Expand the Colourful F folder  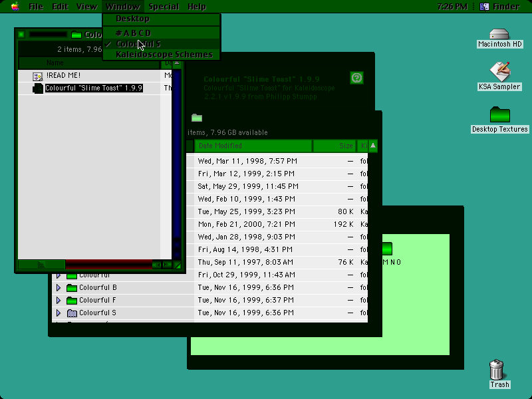point(59,301)
